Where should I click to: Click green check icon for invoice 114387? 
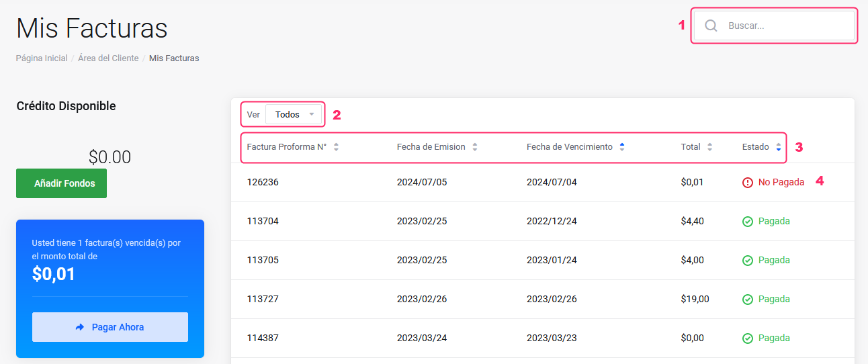click(x=748, y=338)
